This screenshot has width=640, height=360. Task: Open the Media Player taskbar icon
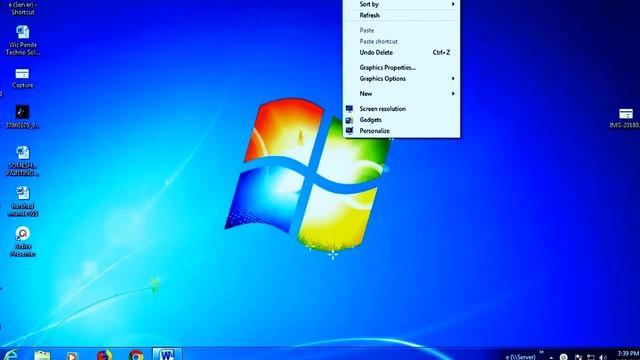[73, 356]
